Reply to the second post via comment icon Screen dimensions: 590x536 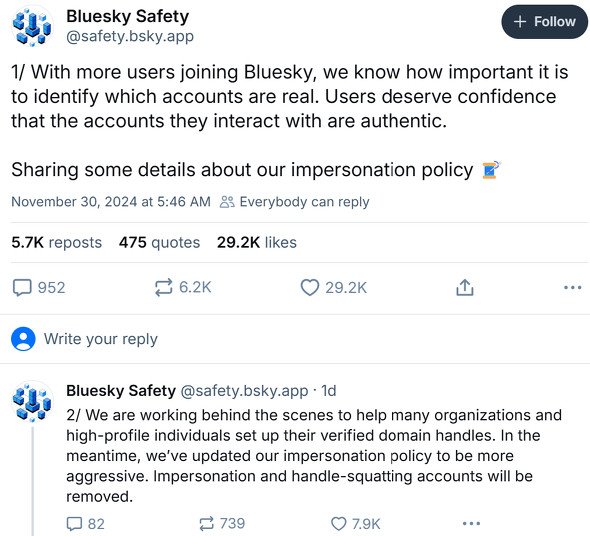click(x=74, y=524)
